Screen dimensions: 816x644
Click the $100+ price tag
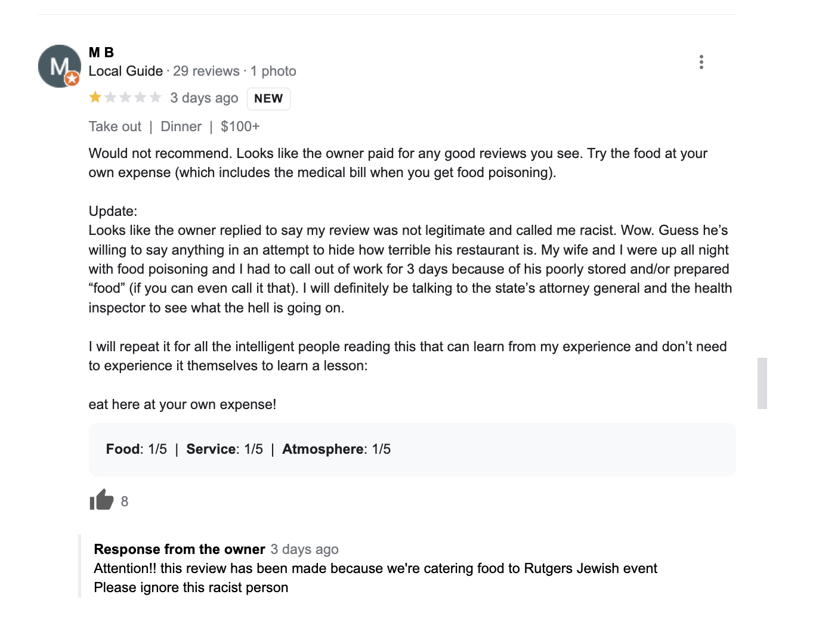(x=240, y=126)
